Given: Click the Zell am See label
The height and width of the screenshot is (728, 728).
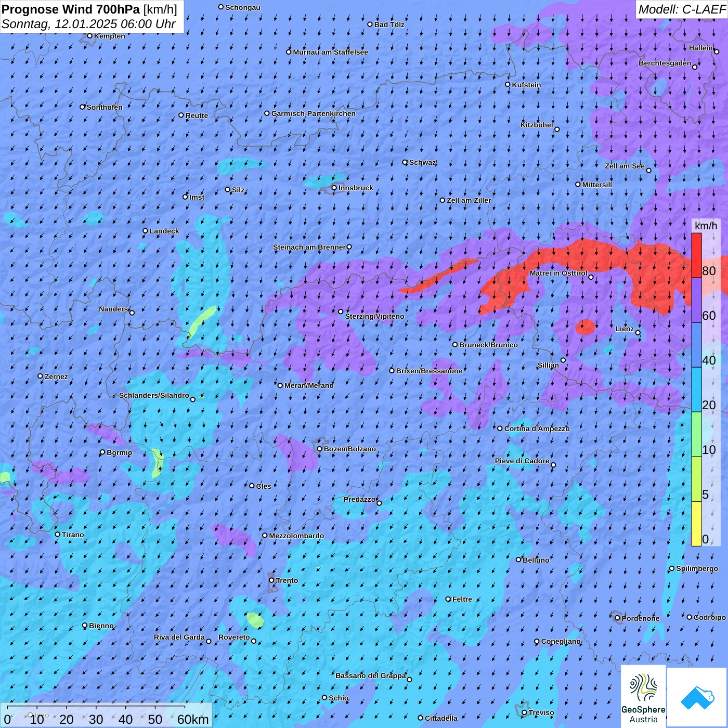Looking at the screenshot, I should [x=625, y=166].
